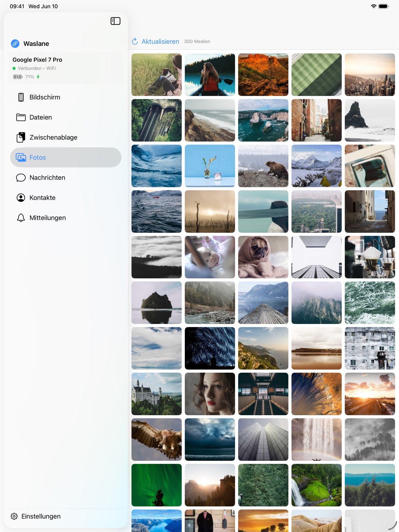This screenshot has width=399, height=532.
Task: Open the photo of man with dog in grass
Action: click(x=157, y=75)
